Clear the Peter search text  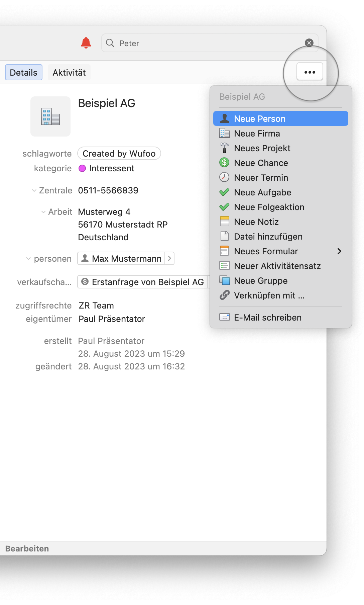coord(309,43)
